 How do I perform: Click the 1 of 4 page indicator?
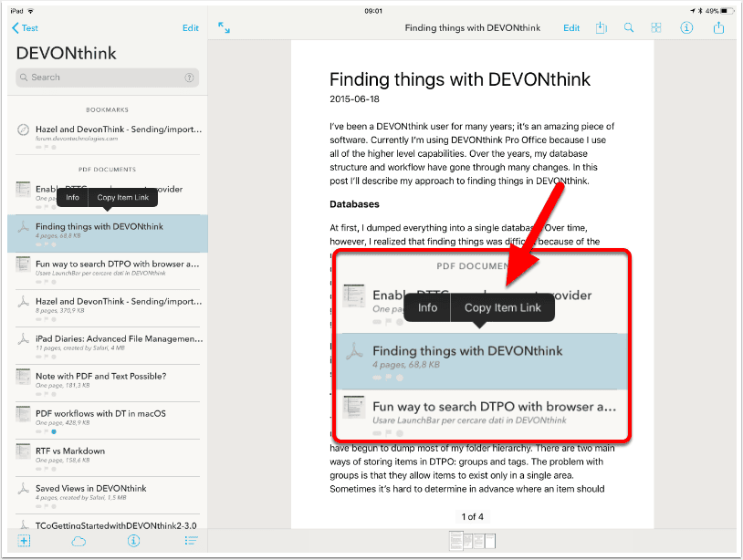(x=473, y=516)
